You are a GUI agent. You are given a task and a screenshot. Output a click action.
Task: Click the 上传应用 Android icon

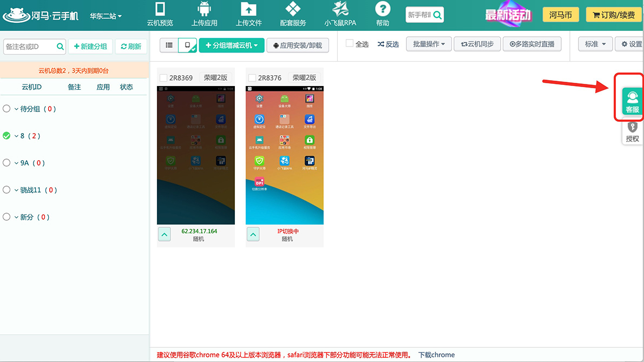tap(204, 10)
